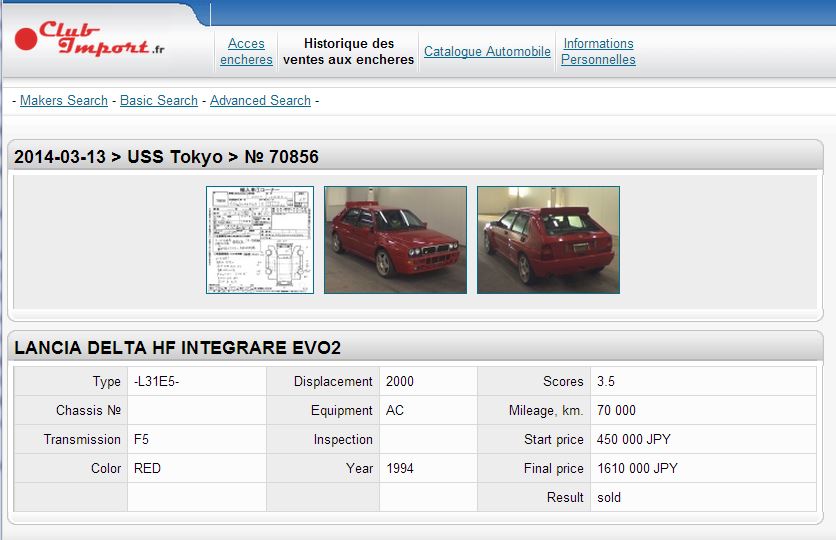Select Historique des ventes aux encheres tab

coord(348,51)
